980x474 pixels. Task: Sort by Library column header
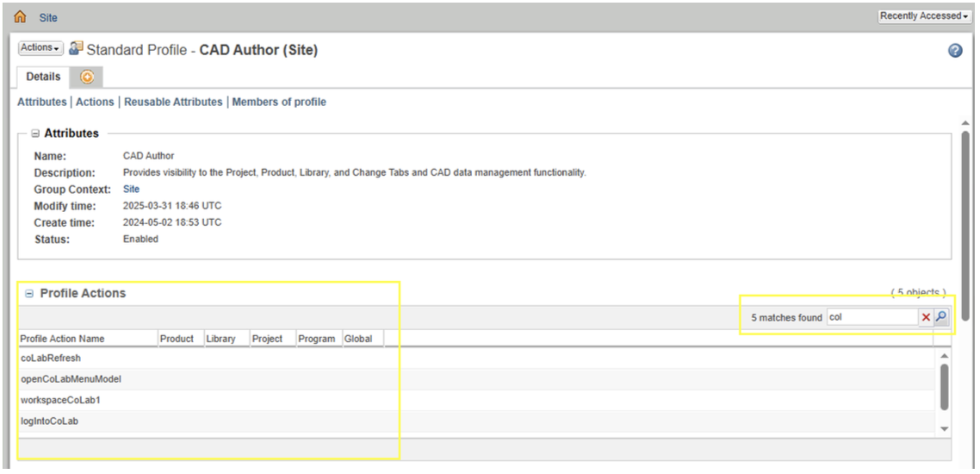click(x=226, y=339)
